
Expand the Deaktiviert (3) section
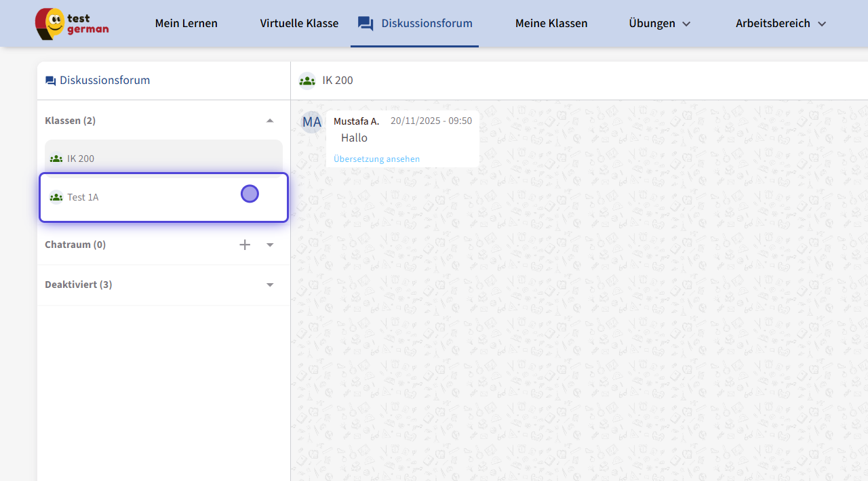270,285
